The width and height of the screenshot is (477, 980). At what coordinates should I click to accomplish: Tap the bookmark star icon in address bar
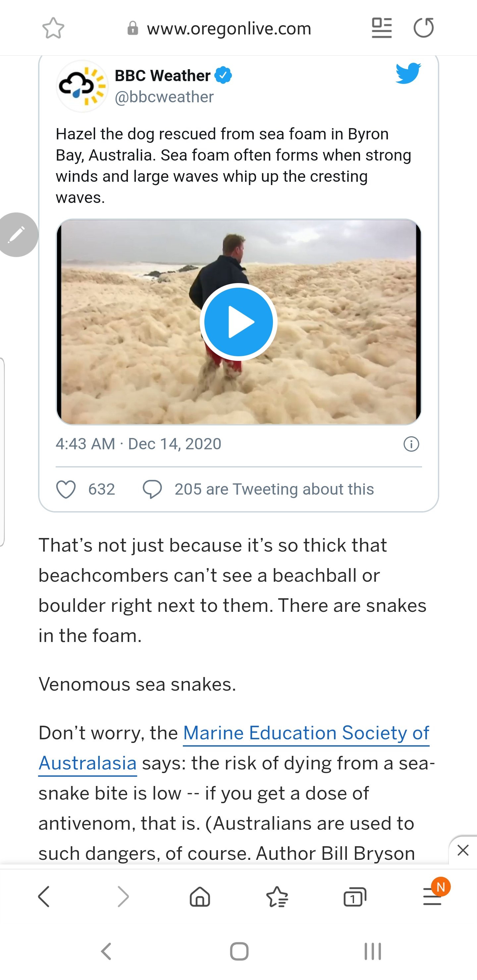pyautogui.click(x=53, y=28)
